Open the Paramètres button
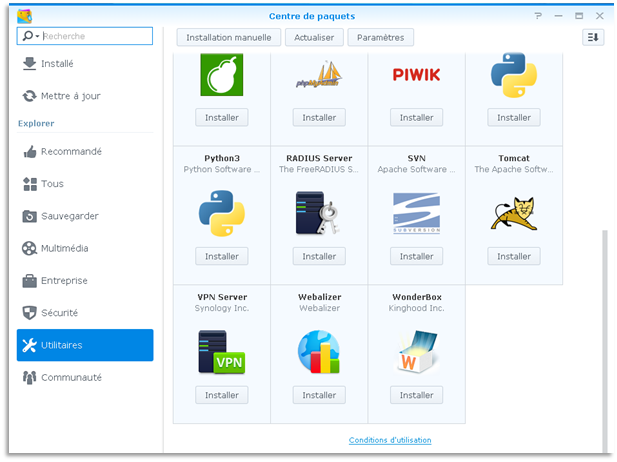This screenshot has height=462, width=617. 381,37
